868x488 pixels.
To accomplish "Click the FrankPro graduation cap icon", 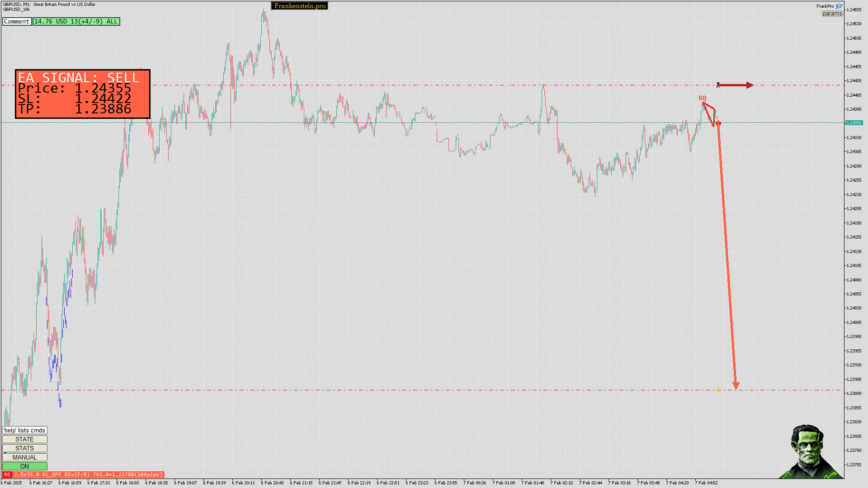I will coord(839,6).
